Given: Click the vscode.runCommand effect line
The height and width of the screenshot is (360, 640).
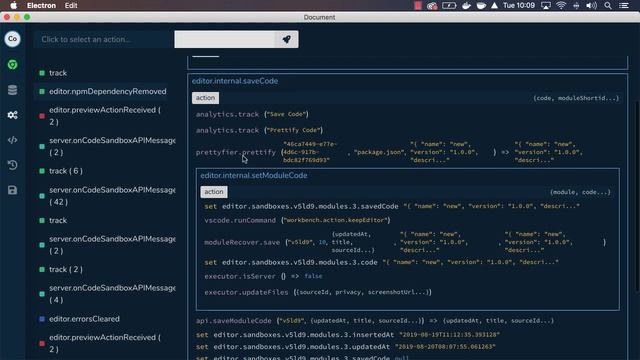Looking at the screenshot, I should tap(297, 220).
